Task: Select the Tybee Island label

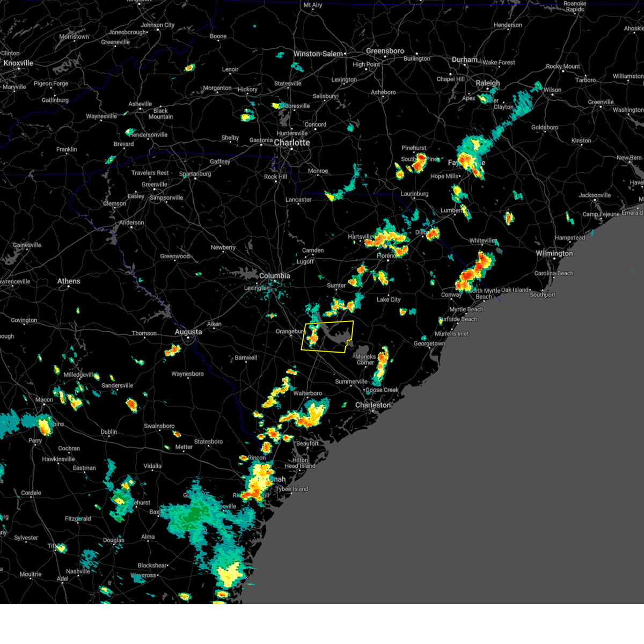Action: pos(292,489)
